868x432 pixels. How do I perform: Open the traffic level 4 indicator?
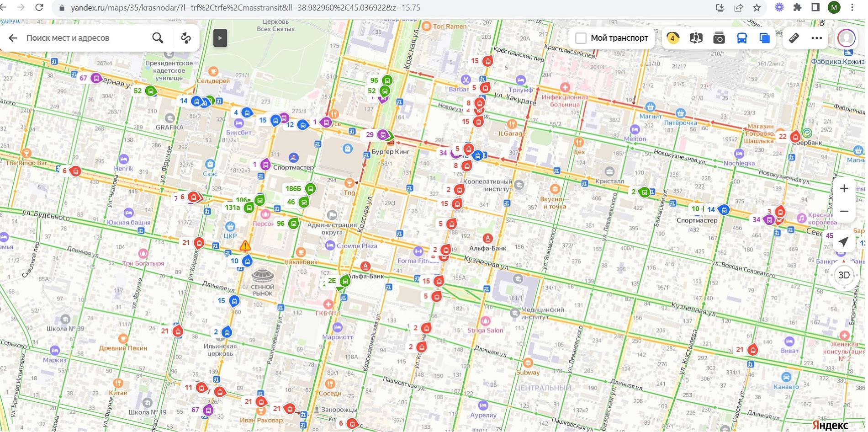(672, 38)
